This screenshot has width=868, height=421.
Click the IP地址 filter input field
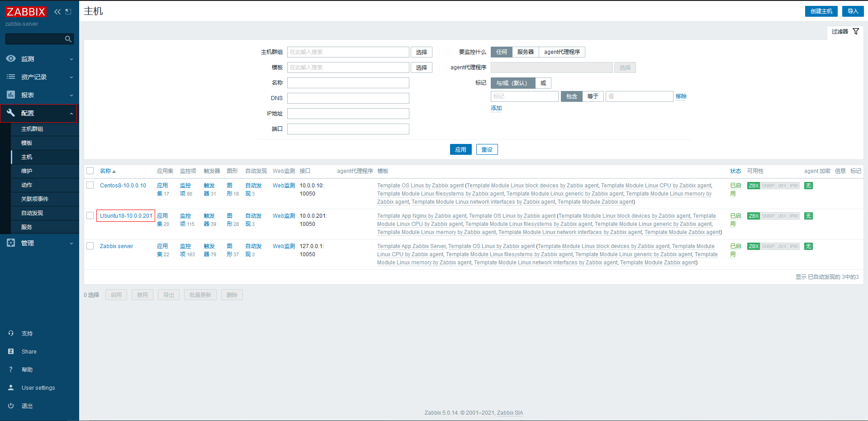click(348, 114)
